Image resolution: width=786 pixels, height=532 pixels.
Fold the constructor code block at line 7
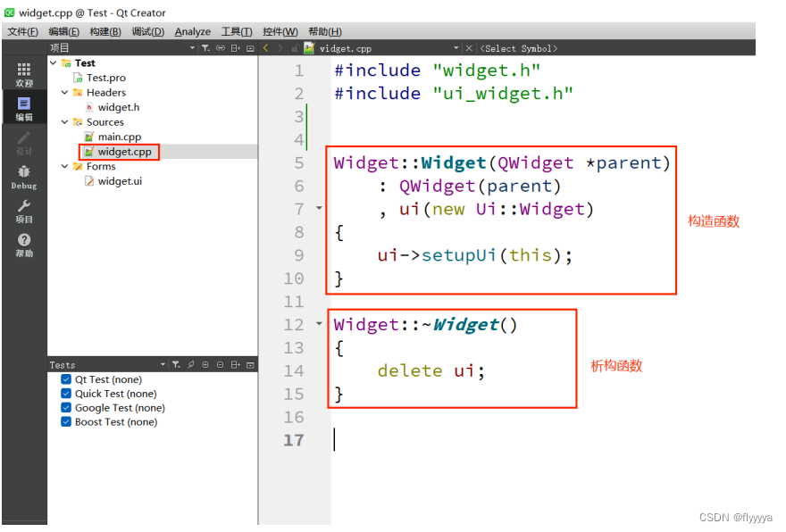(319, 208)
